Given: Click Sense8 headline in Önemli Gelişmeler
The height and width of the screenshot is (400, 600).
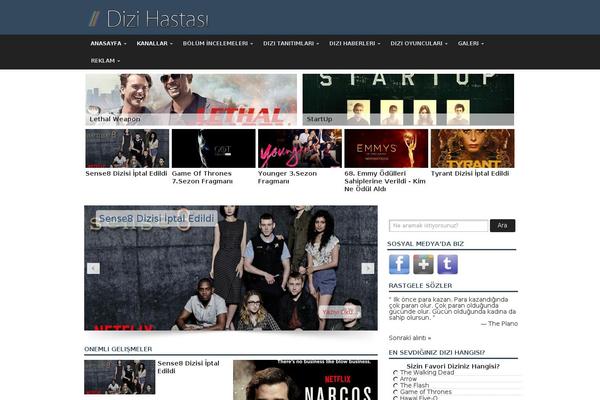Looking at the screenshot, I should click(188, 367).
